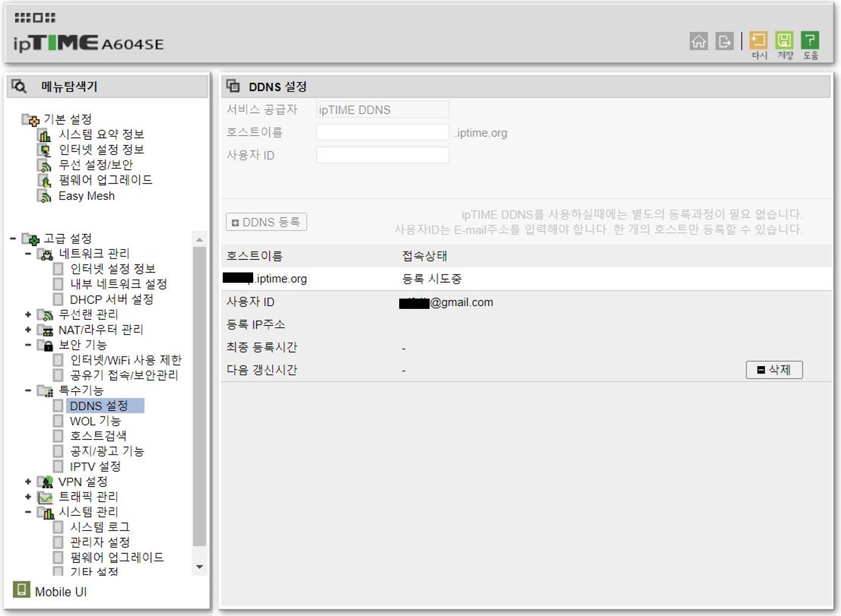Select the registered iptime.org host row
The image size is (841, 616).
[x=526, y=279]
